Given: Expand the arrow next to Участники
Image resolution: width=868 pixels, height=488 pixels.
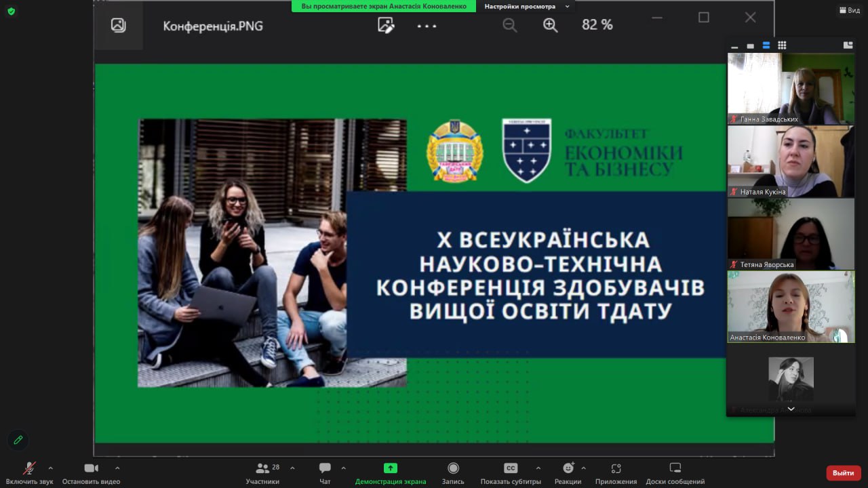Looking at the screenshot, I should [292, 468].
